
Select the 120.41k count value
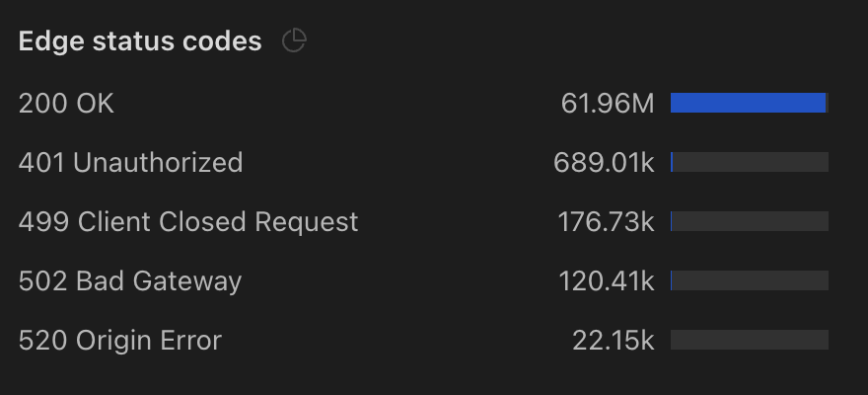click(606, 280)
